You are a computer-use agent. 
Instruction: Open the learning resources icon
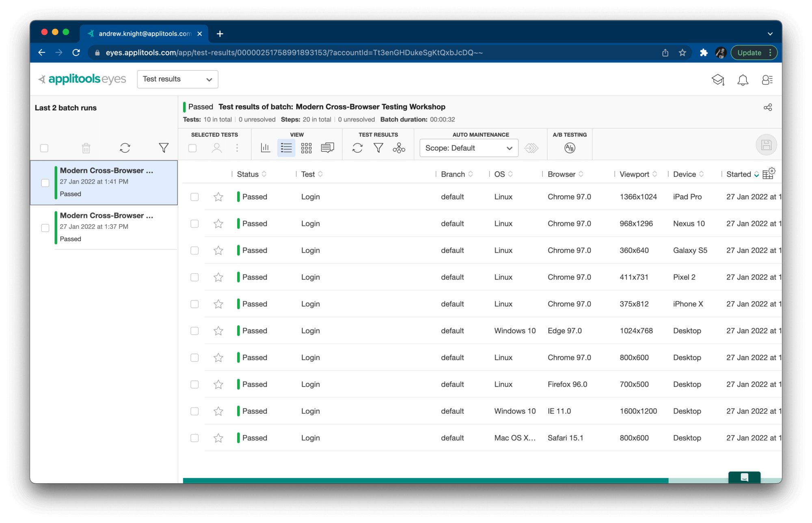point(718,80)
